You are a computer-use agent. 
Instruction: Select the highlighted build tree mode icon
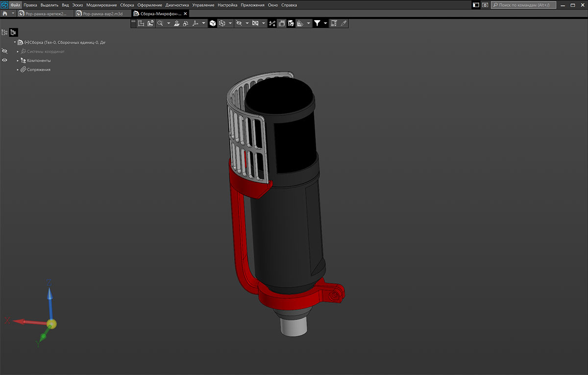[x=14, y=32]
